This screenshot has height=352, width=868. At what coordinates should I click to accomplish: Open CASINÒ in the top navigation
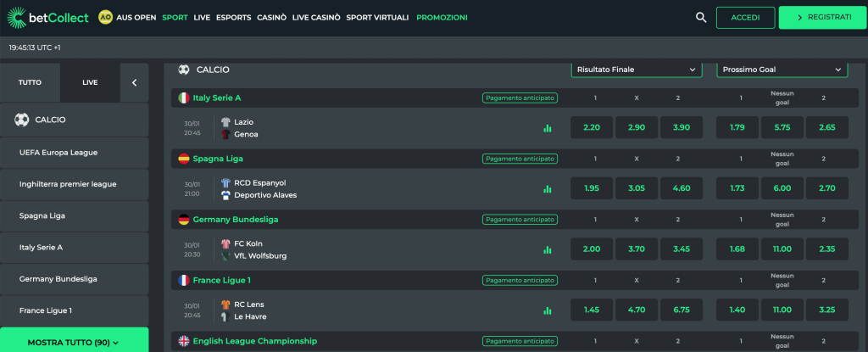click(x=272, y=18)
